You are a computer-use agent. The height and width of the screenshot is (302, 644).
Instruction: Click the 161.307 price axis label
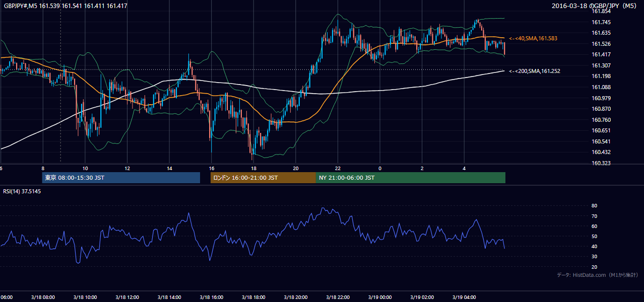pyautogui.click(x=601, y=65)
